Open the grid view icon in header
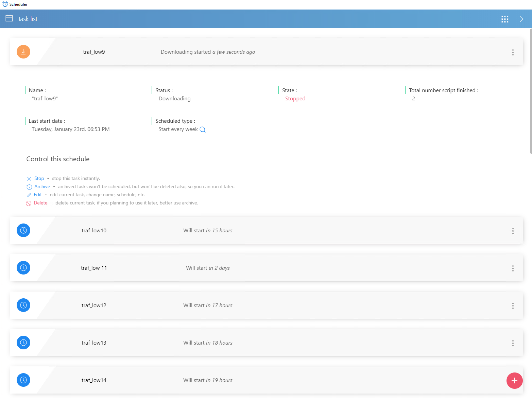This screenshot has width=532, height=398. pos(505,19)
